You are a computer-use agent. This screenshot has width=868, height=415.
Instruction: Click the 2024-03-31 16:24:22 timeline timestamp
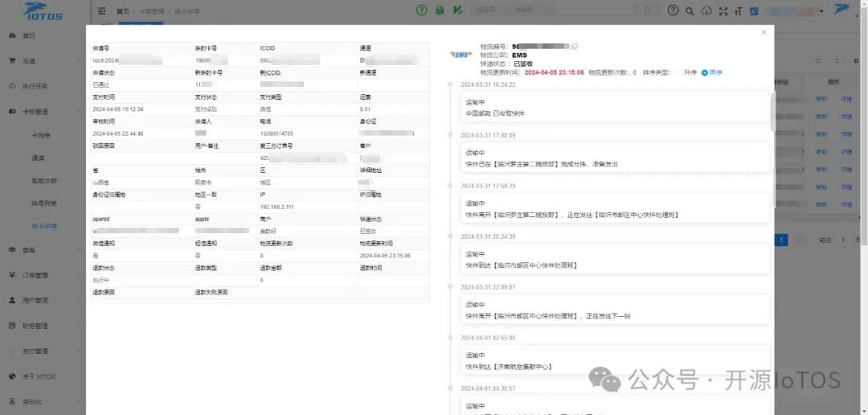(x=488, y=84)
